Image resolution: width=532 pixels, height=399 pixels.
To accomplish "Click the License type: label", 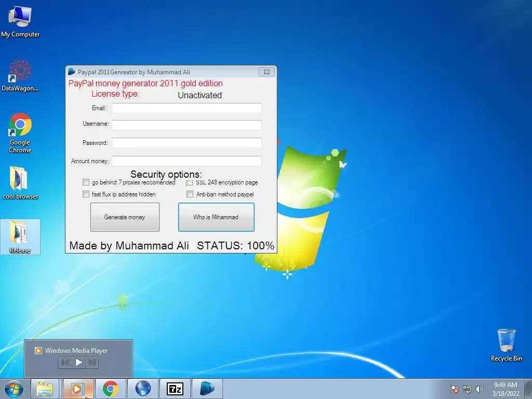I will [115, 94].
